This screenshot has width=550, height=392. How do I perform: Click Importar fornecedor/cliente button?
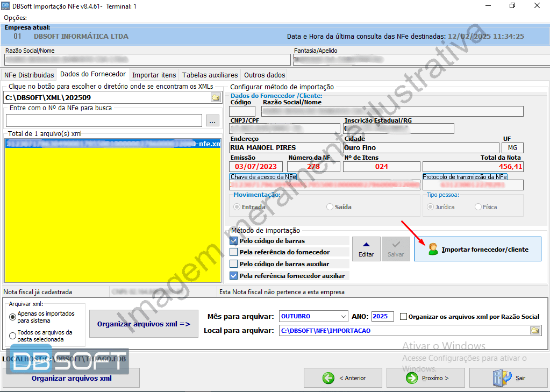477,250
